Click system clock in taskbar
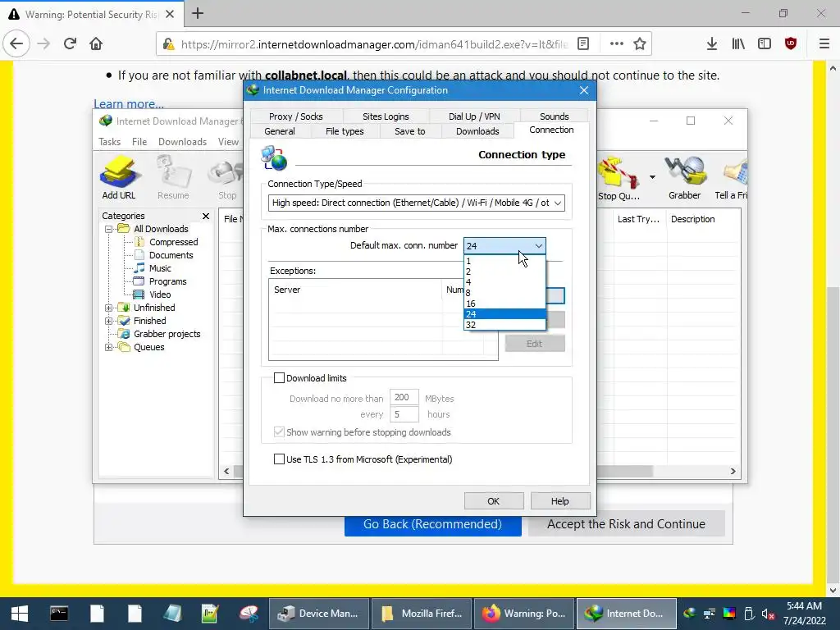This screenshot has height=630, width=840. pyautogui.click(x=804, y=614)
